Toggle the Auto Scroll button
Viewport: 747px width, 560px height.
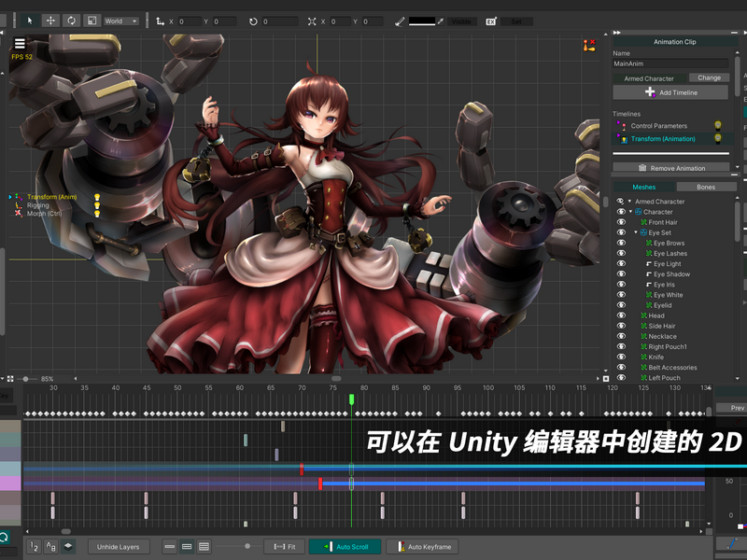pyautogui.click(x=345, y=547)
